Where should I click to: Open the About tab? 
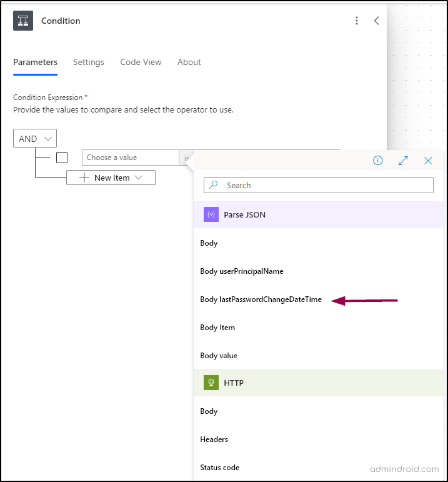click(189, 62)
